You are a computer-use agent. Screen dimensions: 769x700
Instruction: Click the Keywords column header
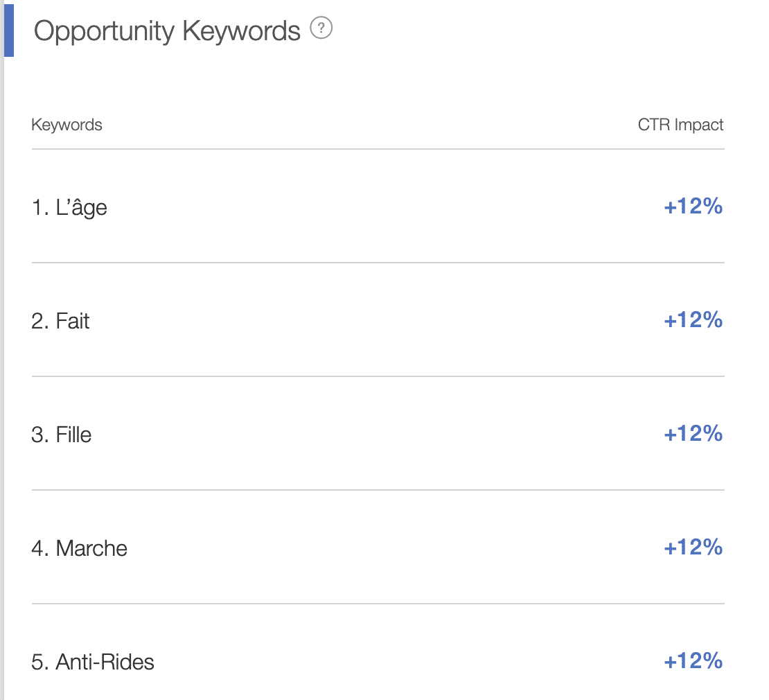(67, 125)
